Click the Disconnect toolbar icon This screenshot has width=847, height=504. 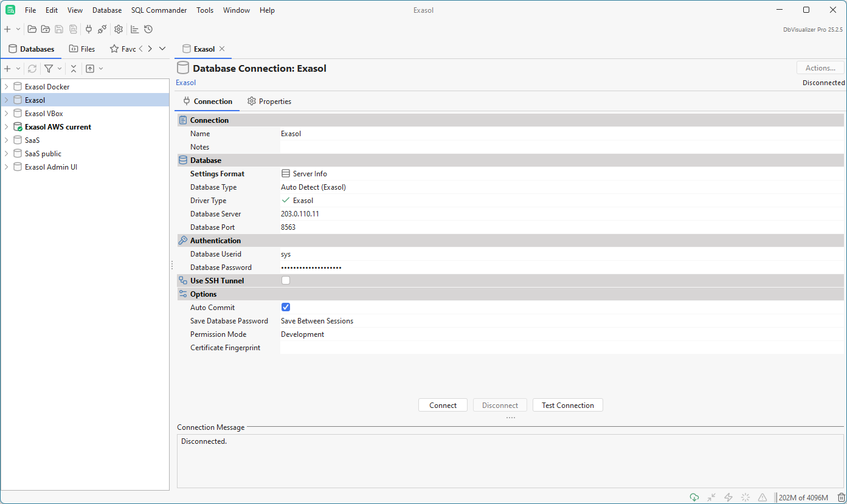click(102, 29)
